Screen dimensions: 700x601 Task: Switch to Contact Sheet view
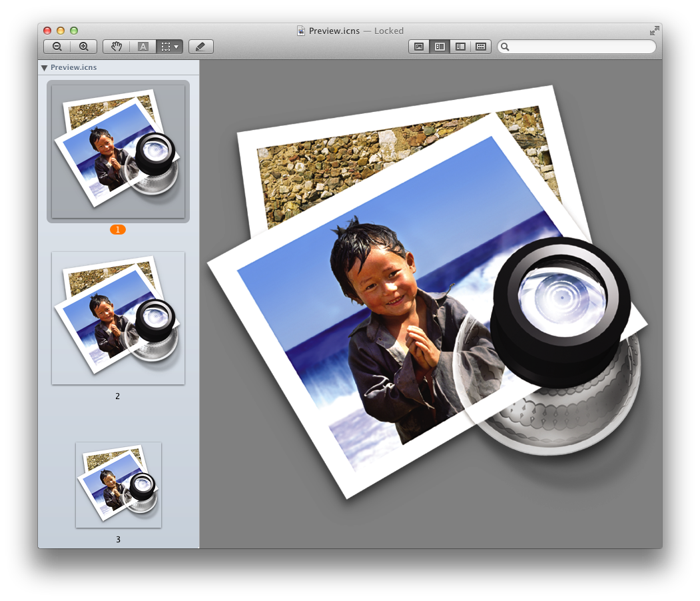[x=481, y=47]
